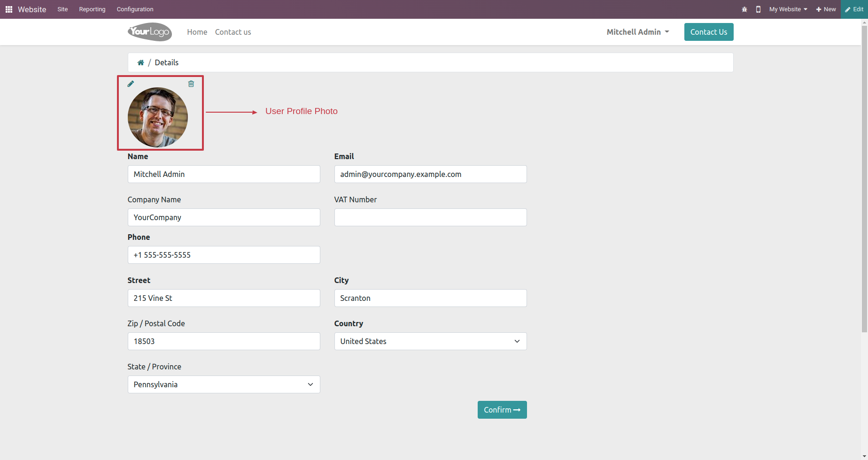Click the Details breadcrumb text
The height and width of the screenshot is (460, 868).
tap(167, 62)
